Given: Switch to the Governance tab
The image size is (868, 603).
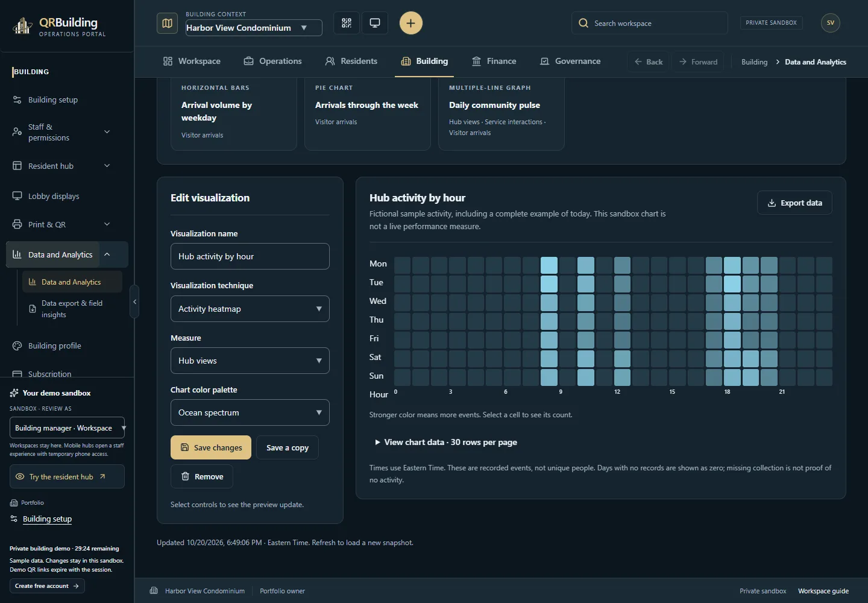Looking at the screenshot, I should point(570,61).
